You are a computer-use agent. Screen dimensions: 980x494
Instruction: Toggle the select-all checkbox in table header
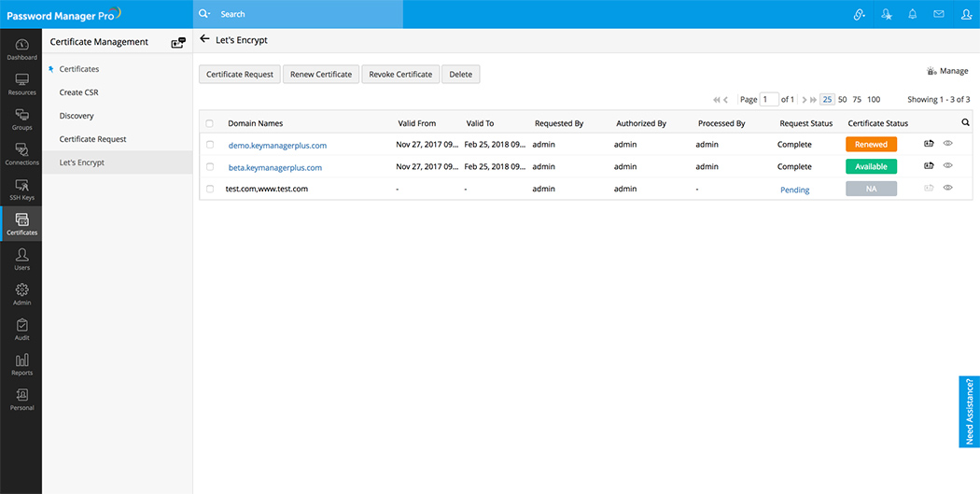[210, 123]
